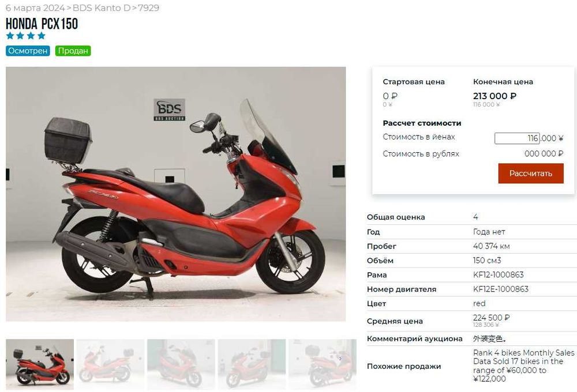Open the BDS Kanto D breadcrumb link

click(x=101, y=7)
